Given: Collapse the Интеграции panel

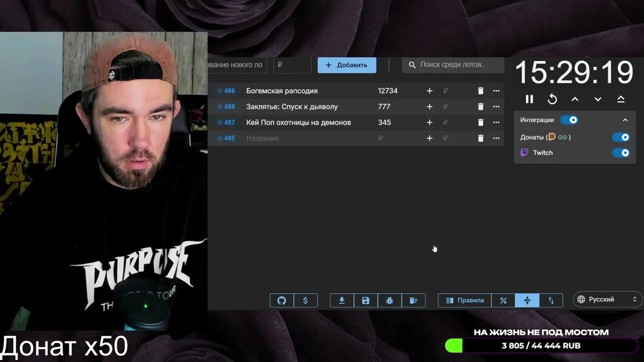Looking at the screenshot, I should coord(625,120).
